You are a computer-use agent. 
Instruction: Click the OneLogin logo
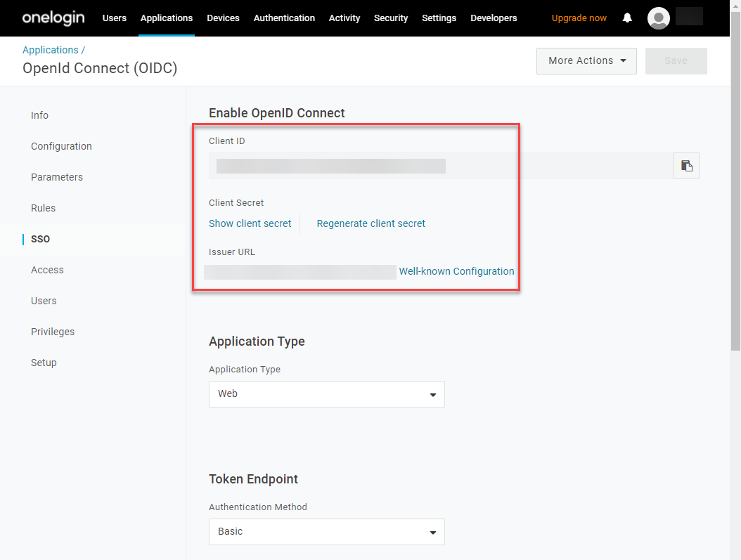(x=53, y=18)
